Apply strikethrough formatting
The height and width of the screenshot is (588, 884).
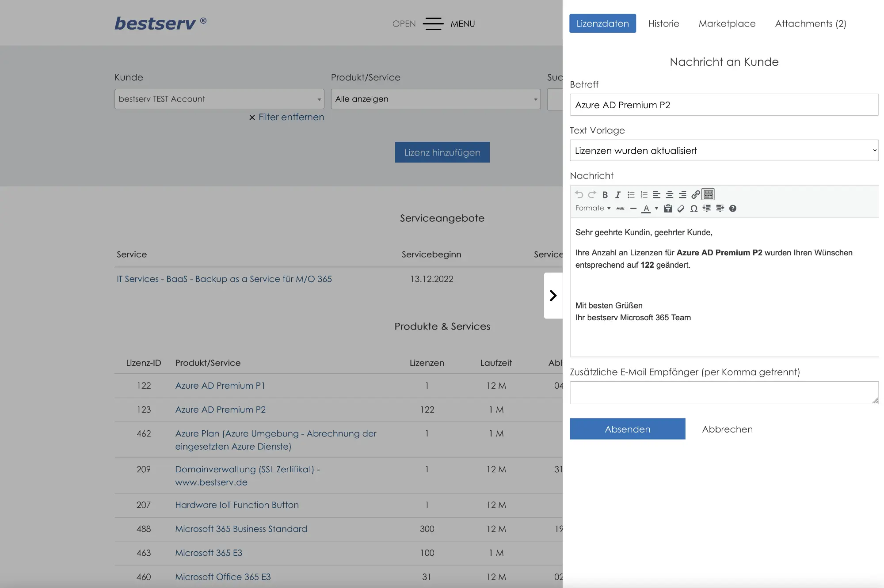tap(621, 209)
